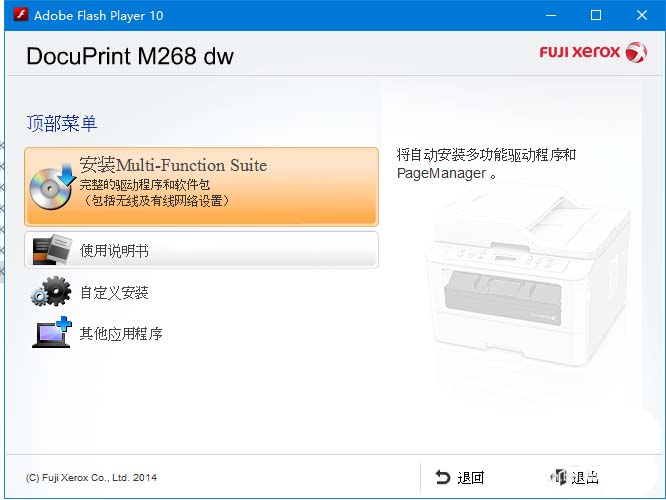Click the Fuji Xerox copyright text
The width and height of the screenshot is (666, 500).
(x=91, y=478)
